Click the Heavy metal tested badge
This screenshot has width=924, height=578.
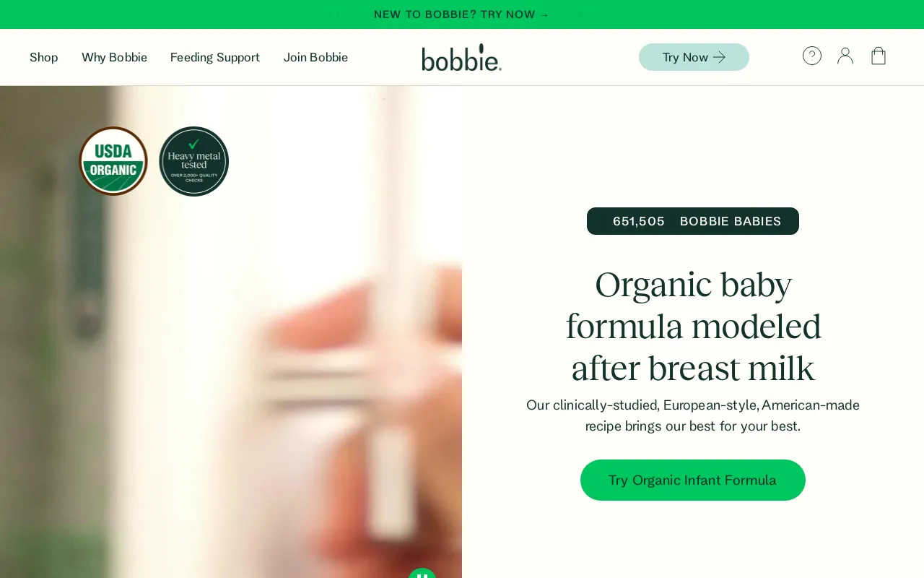(x=194, y=161)
